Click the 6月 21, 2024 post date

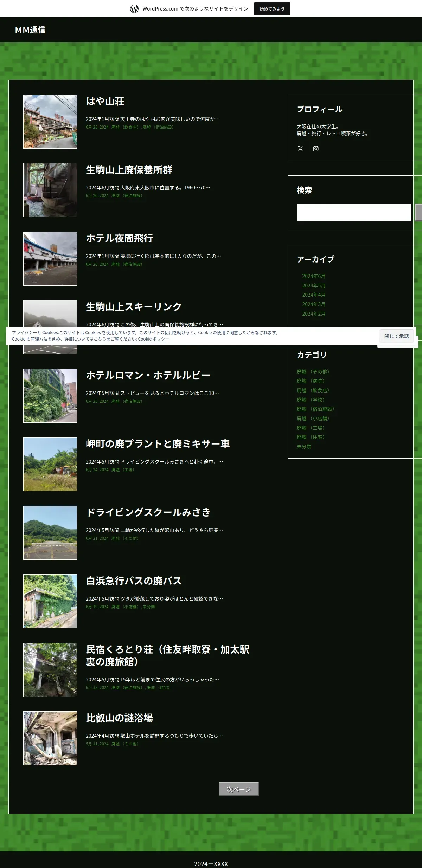pyautogui.click(x=97, y=538)
